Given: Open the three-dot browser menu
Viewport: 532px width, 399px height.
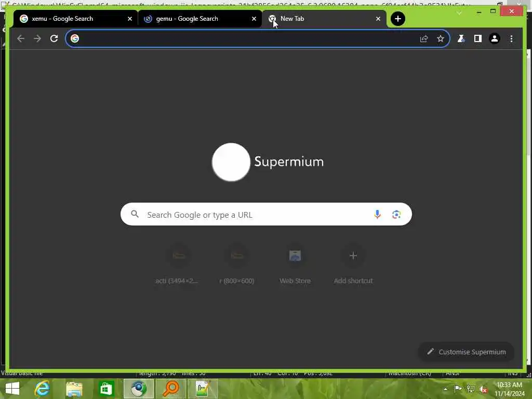Looking at the screenshot, I should [511, 38].
